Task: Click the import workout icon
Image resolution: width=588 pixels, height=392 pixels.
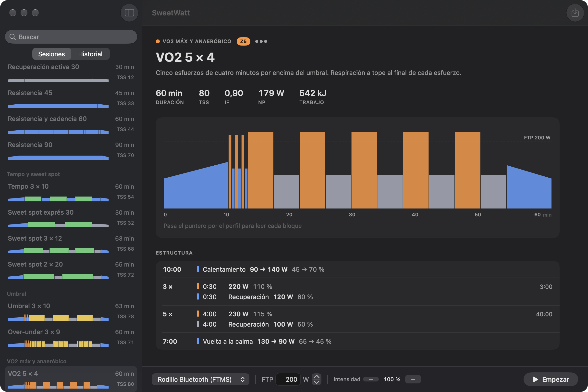Action: 575,13
